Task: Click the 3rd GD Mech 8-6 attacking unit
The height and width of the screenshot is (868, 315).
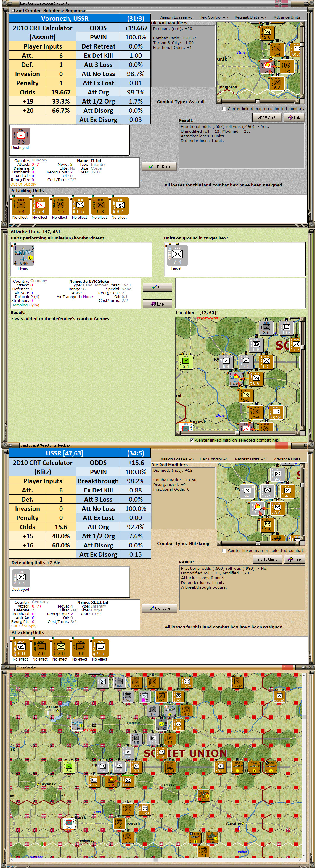Action: click(x=21, y=648)
